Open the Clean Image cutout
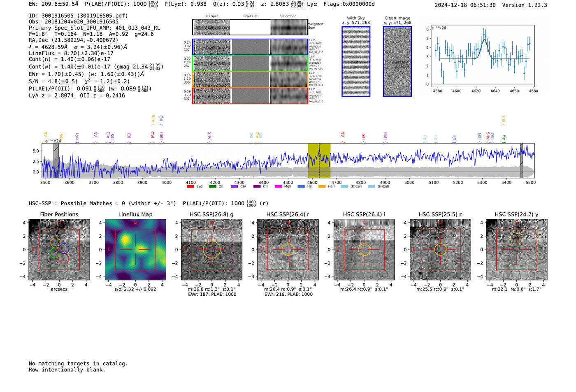The width and height of the screenshot is (576, 392). coord(397,61)
